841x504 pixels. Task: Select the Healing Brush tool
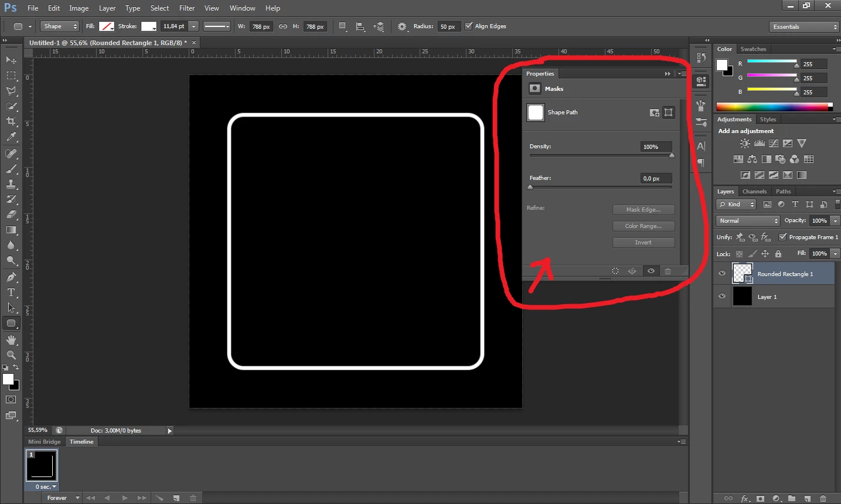[x=11, y=154]
